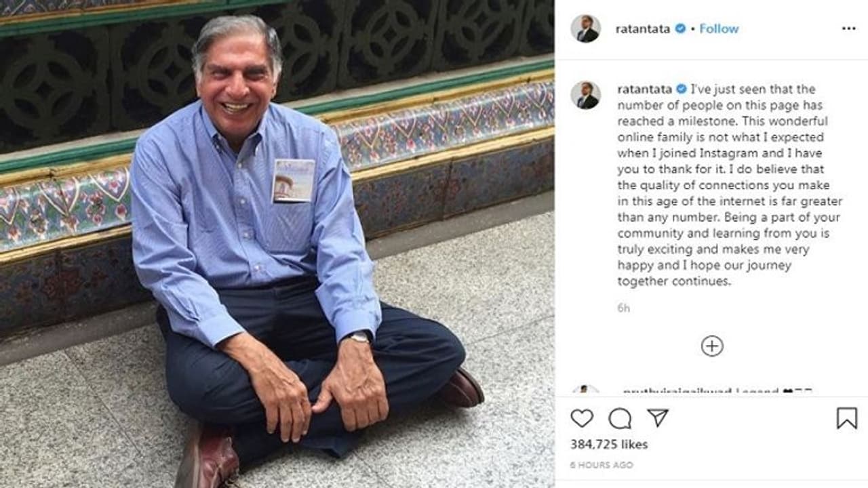Click the verified badge in the caption
Image resolution: width=868 pixels, height=488 pixels.
click(681, 89)
